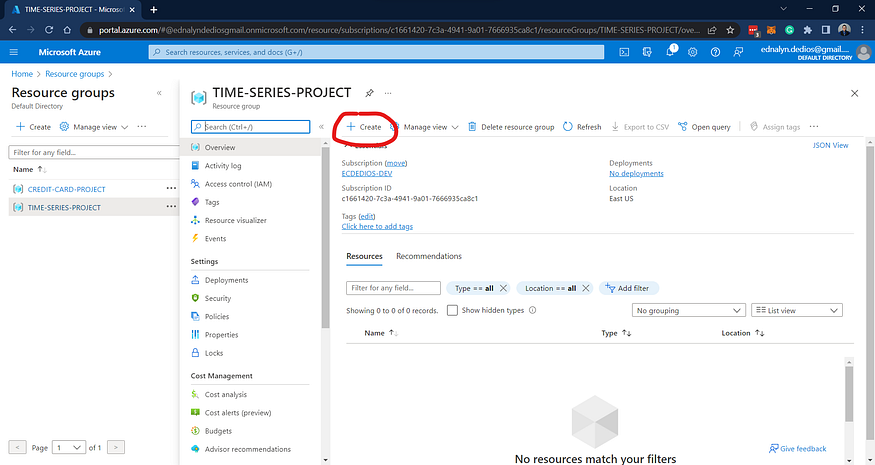Image resolution: width=875 pixels, height=465 pixels.
Task: Open Cloud Shell icon in top bar
Action: tap(624, 52)
